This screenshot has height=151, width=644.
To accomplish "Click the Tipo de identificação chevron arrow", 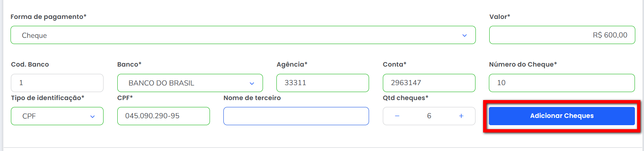I will pyautogui.click(x=92, y=116).
